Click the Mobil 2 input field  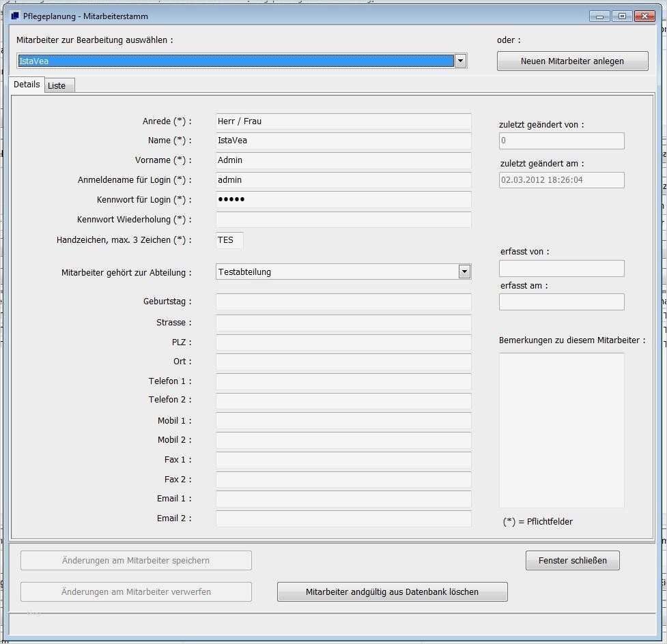[x=343, y=440]
